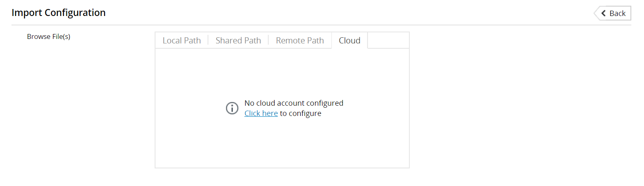Click the Back button
644x186 pixels.
(612, 13)
